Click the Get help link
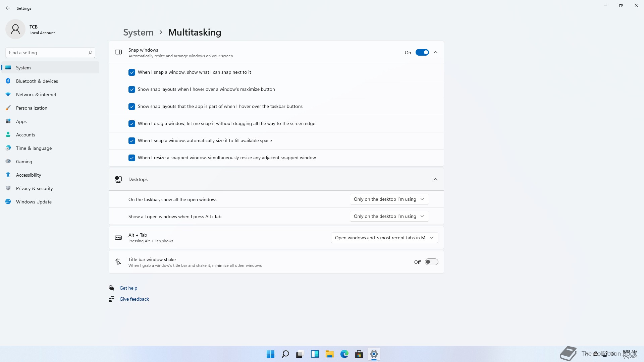 (128, 288)
